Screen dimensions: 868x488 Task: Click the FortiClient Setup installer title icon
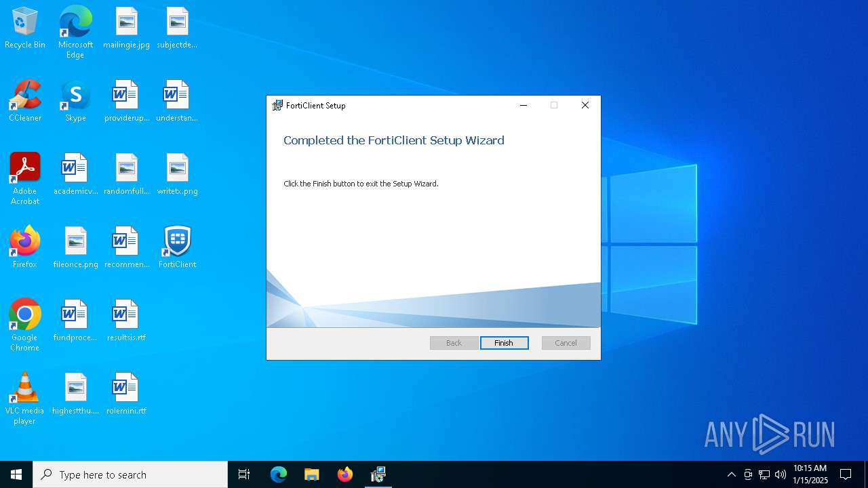coord(277,106)
